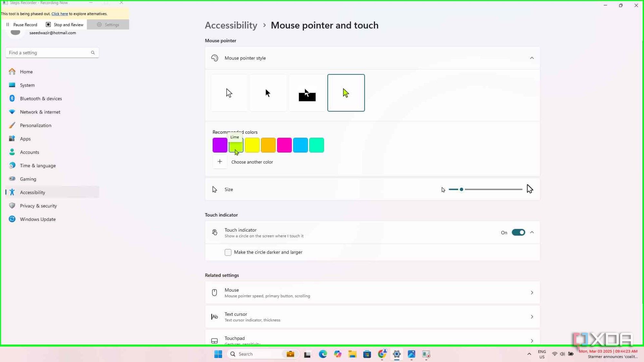The height and width of the screenshot is (362, 644).
Task: Click Stop and Review in Steps Recorder
Action: 65,24
